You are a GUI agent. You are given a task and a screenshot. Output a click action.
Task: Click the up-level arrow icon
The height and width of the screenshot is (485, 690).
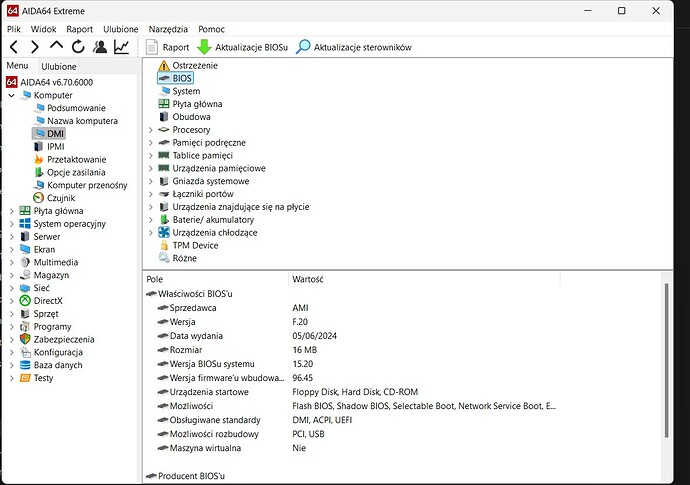(56, 46)
